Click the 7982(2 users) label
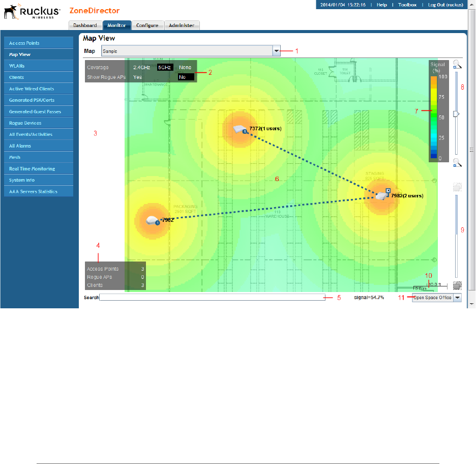Viewport: 476px width, 464px height. (407, 195)
